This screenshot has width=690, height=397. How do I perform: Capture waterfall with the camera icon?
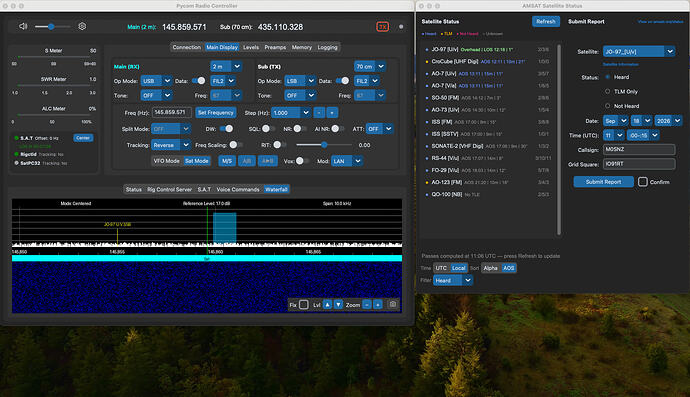click(x=393, y=304)
